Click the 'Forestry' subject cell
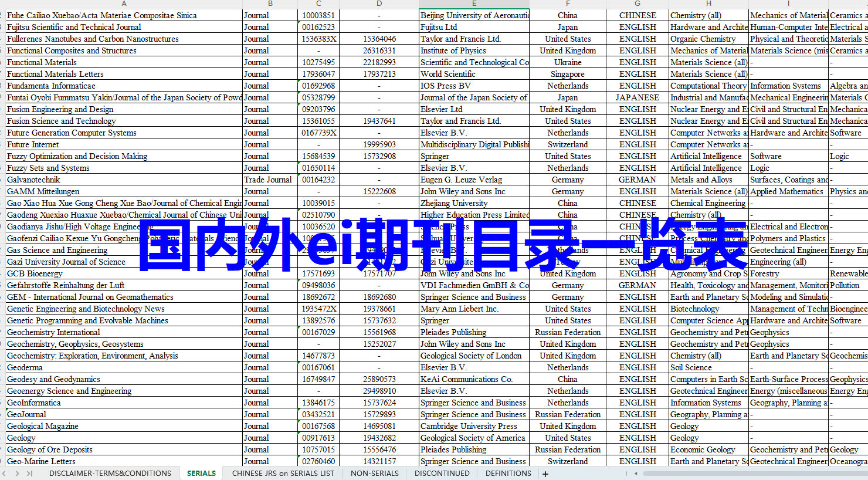 (x=788, y=273)
